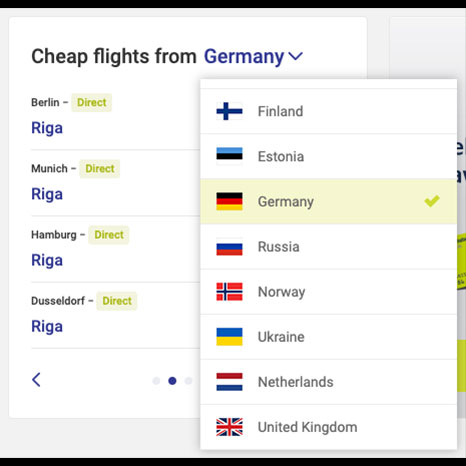
Task: Click the Germany flag icon
Action: 229,201
